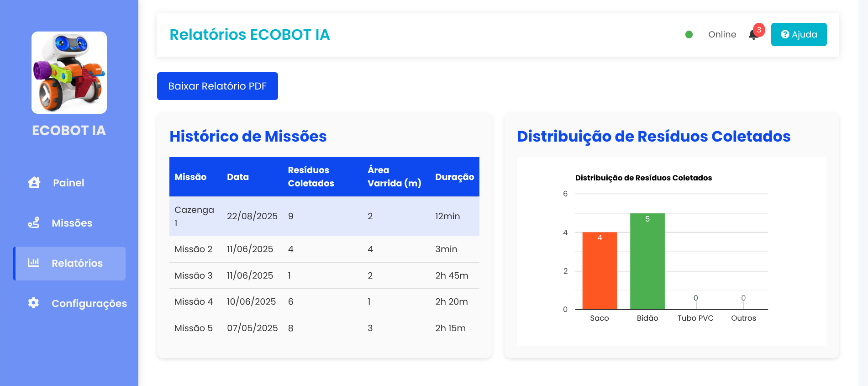Click the bold chart title text
The image size is (868, 386).
[x=643, y=178]
